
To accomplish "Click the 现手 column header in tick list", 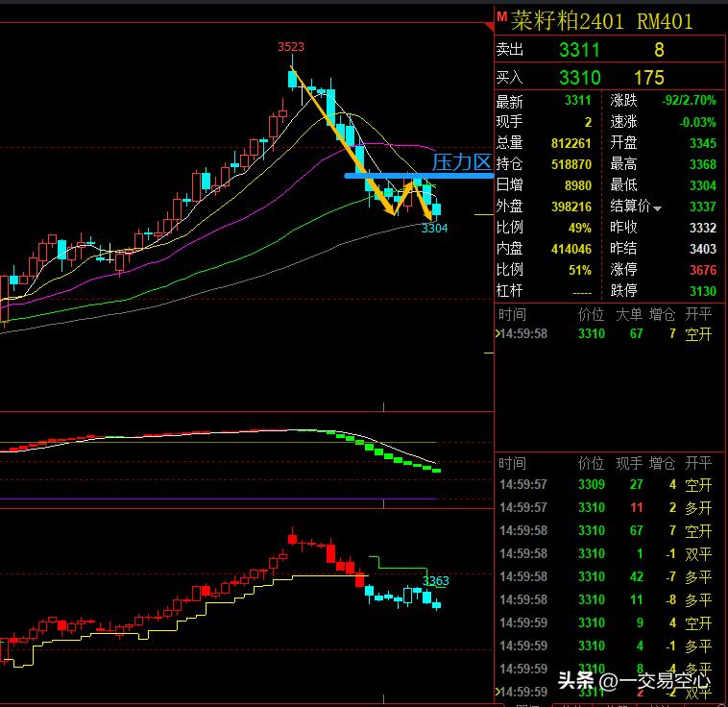I will (629, 463).
